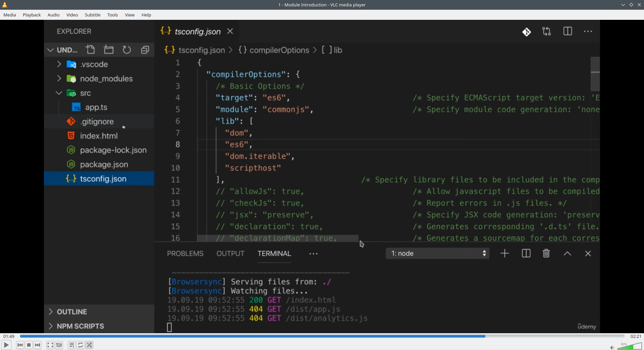Collapse all folders in Explorer
644x350 pixels.
click(145, 50)
